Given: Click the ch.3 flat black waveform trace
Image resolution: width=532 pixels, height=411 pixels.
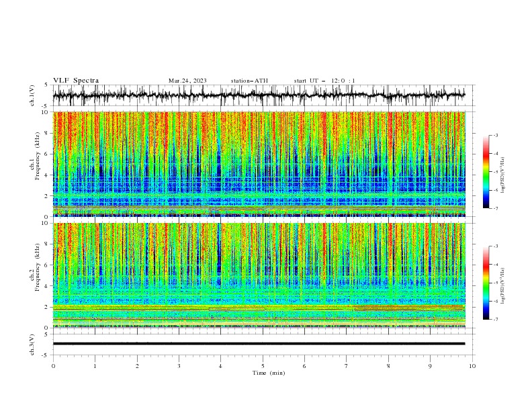Looking at the screenshot, I should pyautogui.click(x=259, y=344).
